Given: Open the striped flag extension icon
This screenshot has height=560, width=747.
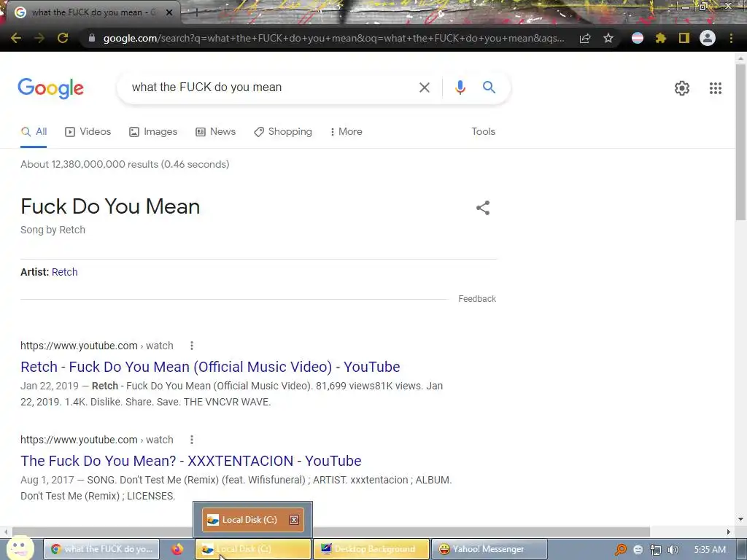Looking at the screenshot, I should pyautogui.click(x=638, y=38).
